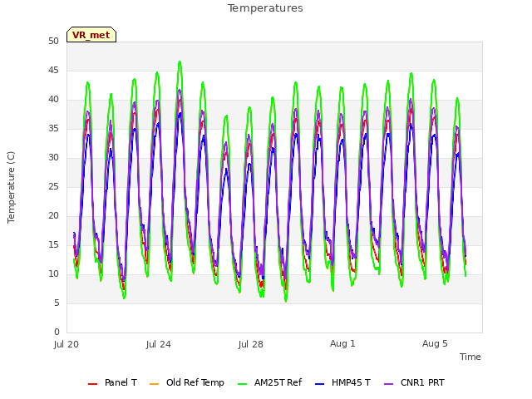Click the 30 y-axis tick label
Viewport: 532px width, 399px height.
pyautogui.click(x=53, y=157)
